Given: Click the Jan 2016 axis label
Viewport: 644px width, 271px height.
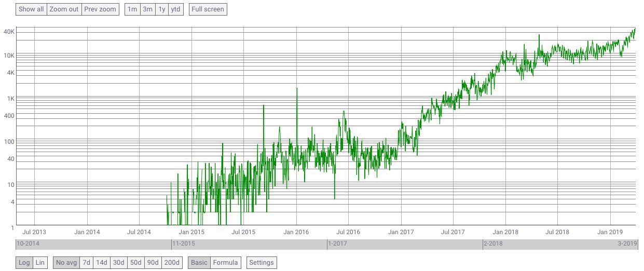Looking at the screenshot, I should tap(296, 232).
